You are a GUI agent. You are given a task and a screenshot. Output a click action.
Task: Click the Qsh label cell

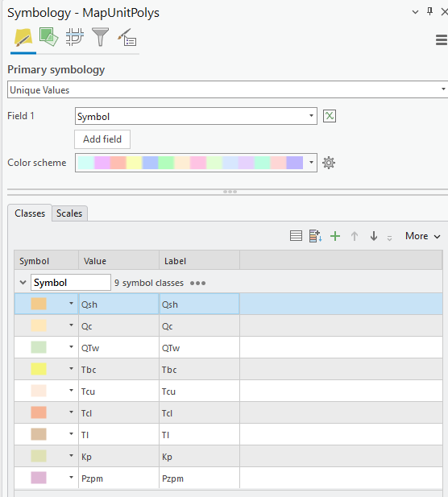(x=200, y=304)
